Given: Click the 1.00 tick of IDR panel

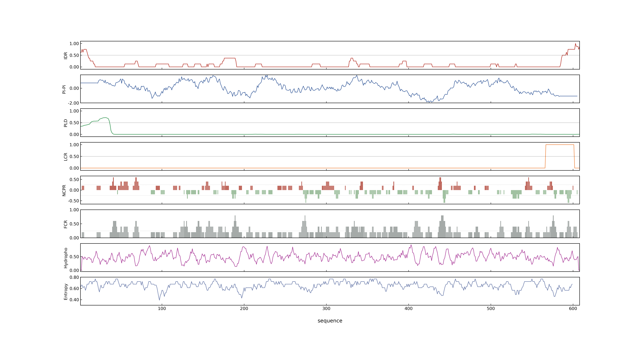Looking at the screenshot, I should point(74,44).
